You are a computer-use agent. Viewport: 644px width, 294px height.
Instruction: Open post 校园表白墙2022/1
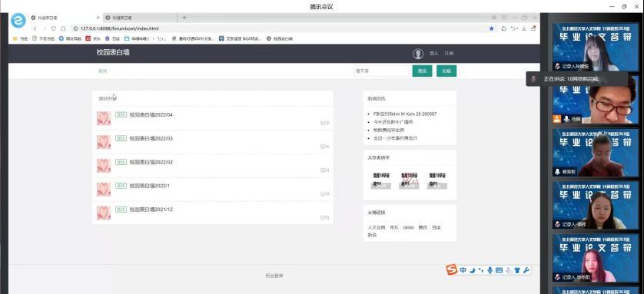pos(150,186)
